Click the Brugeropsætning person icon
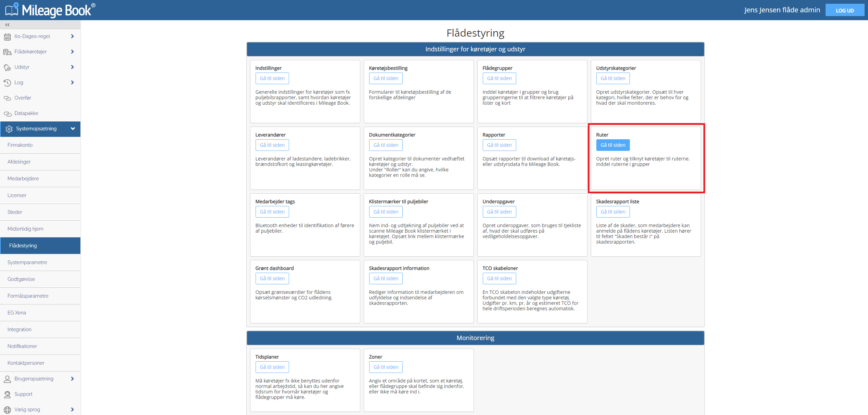This screenshot has height=415, width=868. click(7, 379)
